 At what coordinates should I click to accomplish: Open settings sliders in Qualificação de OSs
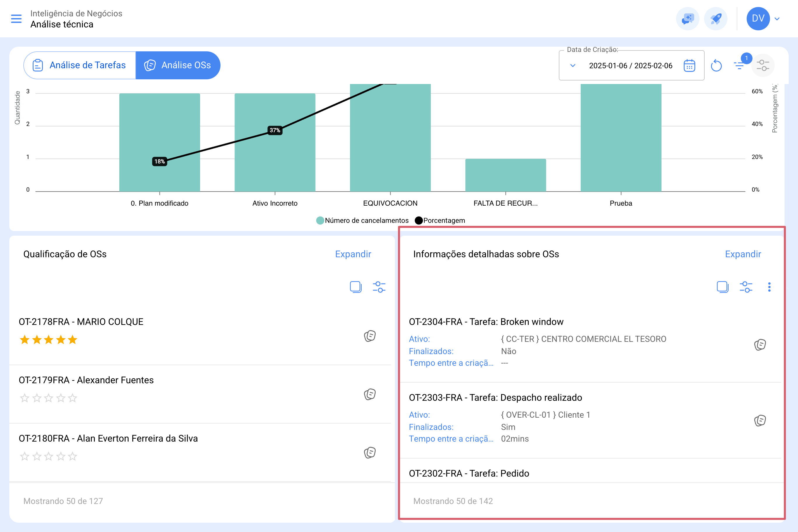379,287
